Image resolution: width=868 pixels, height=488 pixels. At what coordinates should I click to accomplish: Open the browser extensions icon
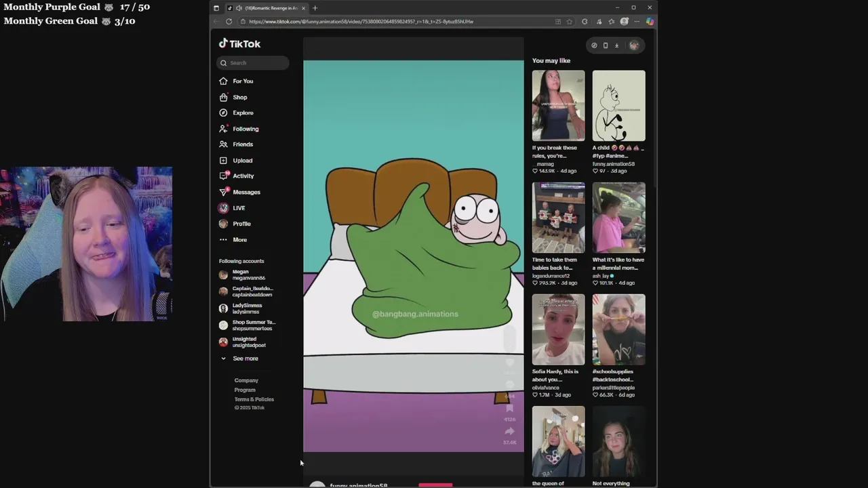[x=585, y=22]
